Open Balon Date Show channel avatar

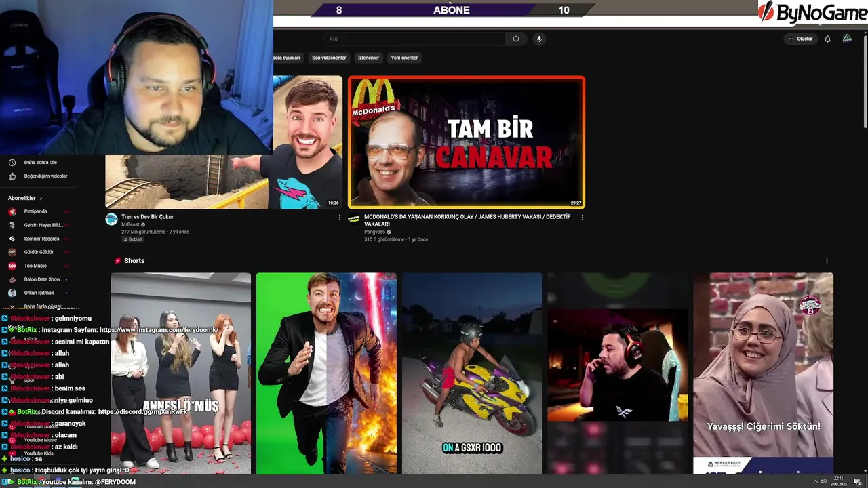12,279
